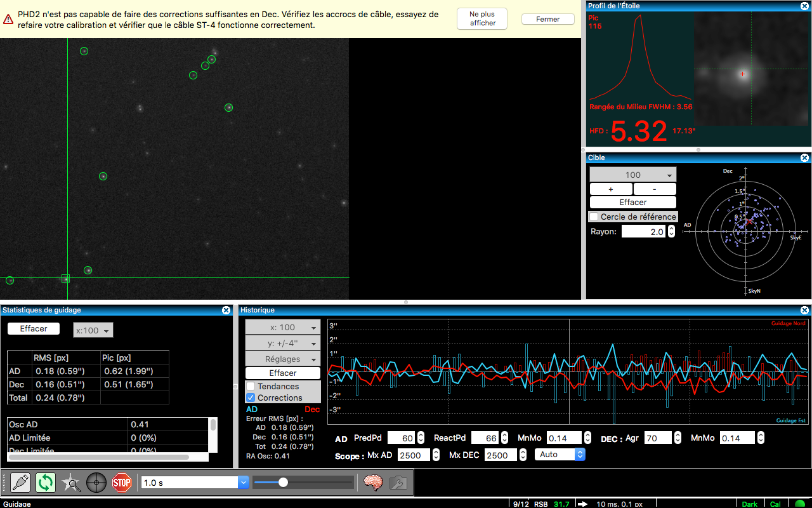
Task: Uncheck the Corrections checkbox
Action: [251, 398]
